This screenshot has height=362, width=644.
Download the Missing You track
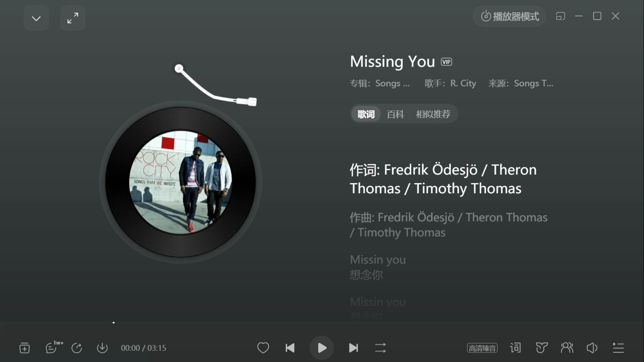tap(102, 348)
